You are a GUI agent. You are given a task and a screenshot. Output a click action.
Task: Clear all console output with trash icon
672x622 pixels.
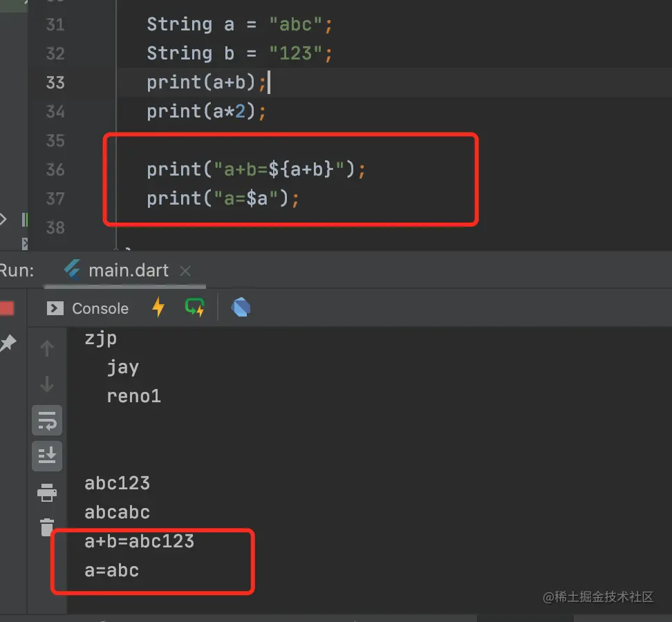point(47,527)
